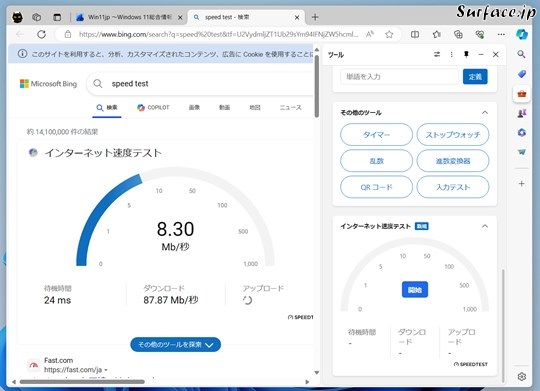
Task: Click the search magnifier icon in Bing box
Action: point(98,84)
